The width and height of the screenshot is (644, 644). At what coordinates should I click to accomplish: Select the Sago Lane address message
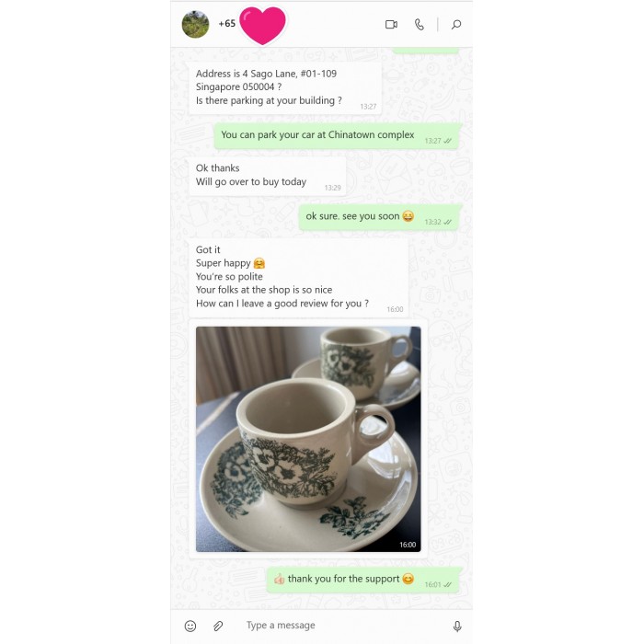click(284, 88)
